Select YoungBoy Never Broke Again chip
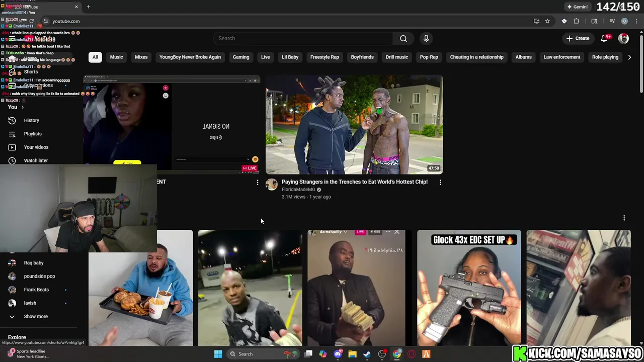The width and height of the screenshot is (644, 362). [190, 57]
